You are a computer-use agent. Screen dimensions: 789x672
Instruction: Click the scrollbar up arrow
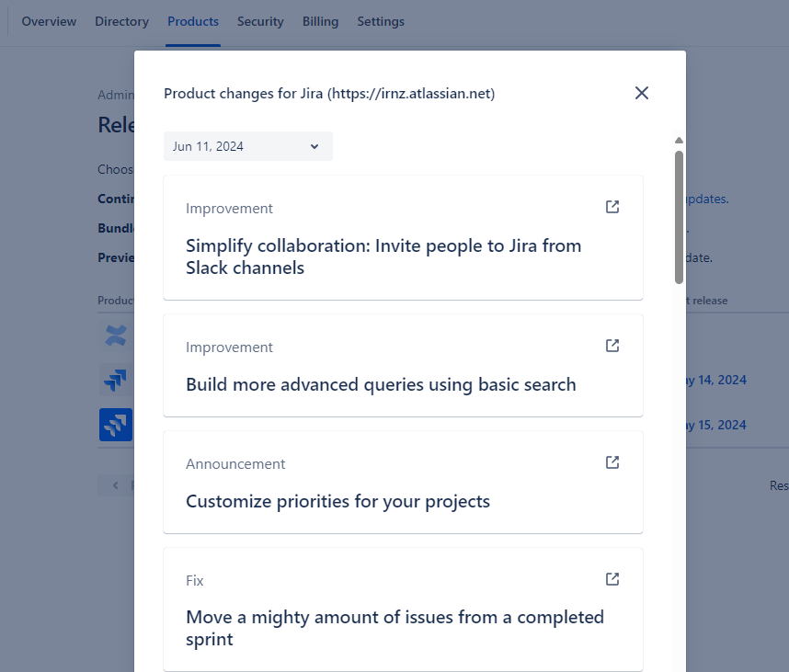click(679, 141)
